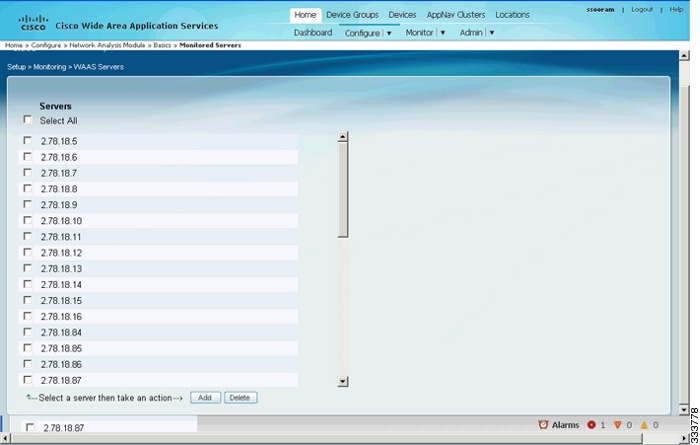Click the horizontal scrollbar track
The image size is (700, 445).
344,438
